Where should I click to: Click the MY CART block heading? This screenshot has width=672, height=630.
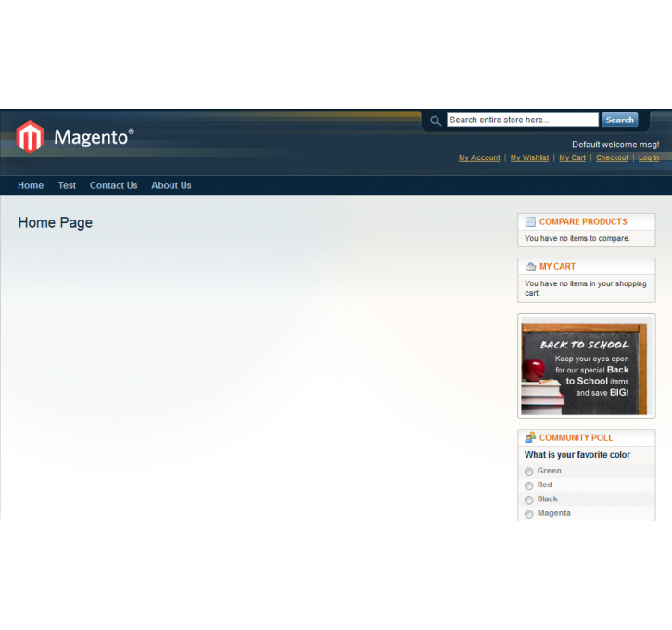click(x=557, y=267)
